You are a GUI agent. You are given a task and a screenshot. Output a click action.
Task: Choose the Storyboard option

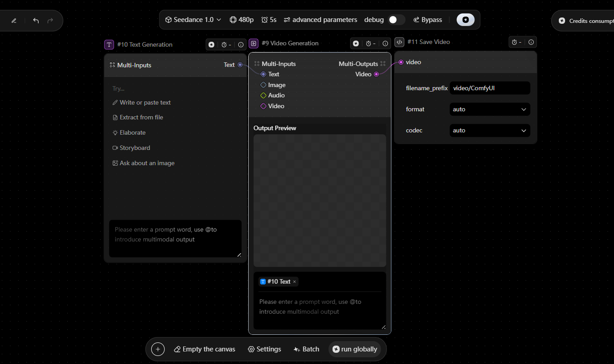131,148
